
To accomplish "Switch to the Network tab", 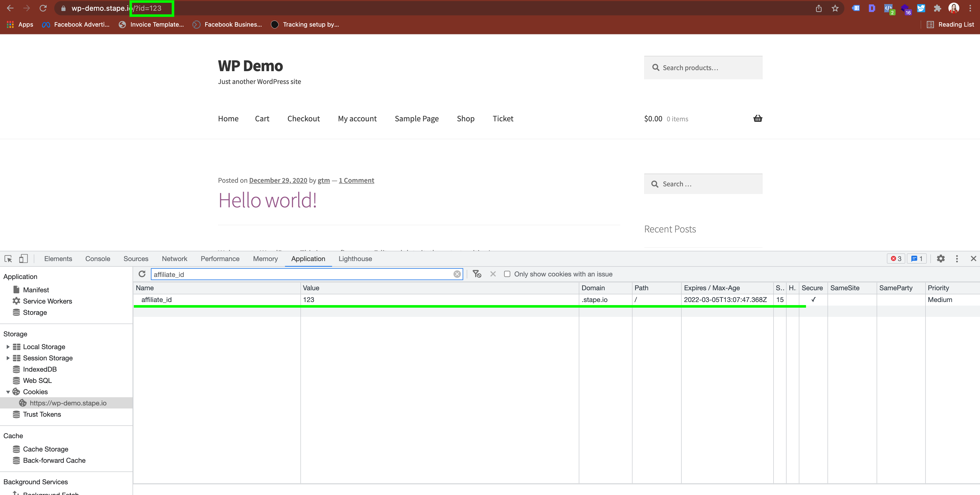I will click(174, 258).
